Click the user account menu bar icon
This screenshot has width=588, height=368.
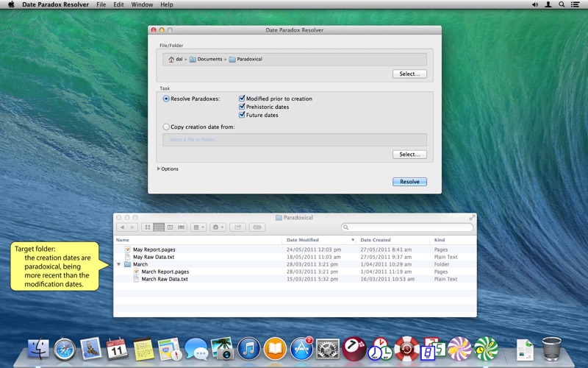548,4
